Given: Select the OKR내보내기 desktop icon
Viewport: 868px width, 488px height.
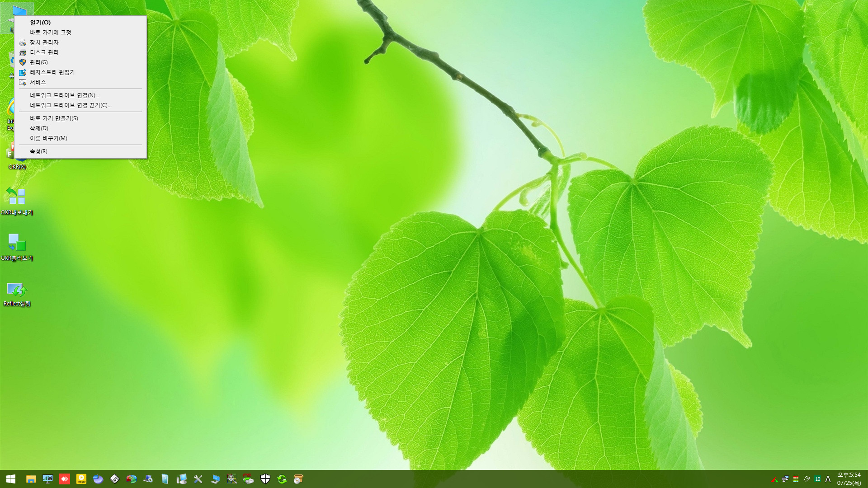Looking at the screenshot, I should [17, 202].
